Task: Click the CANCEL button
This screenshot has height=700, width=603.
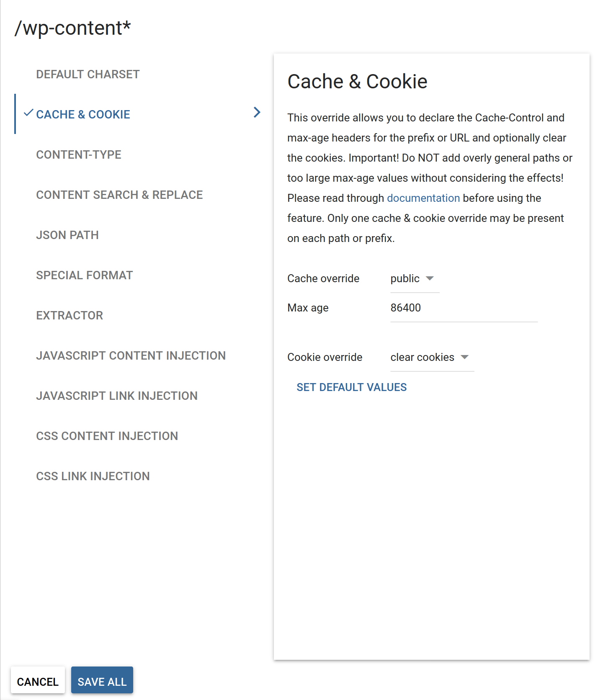Action: 38,680
